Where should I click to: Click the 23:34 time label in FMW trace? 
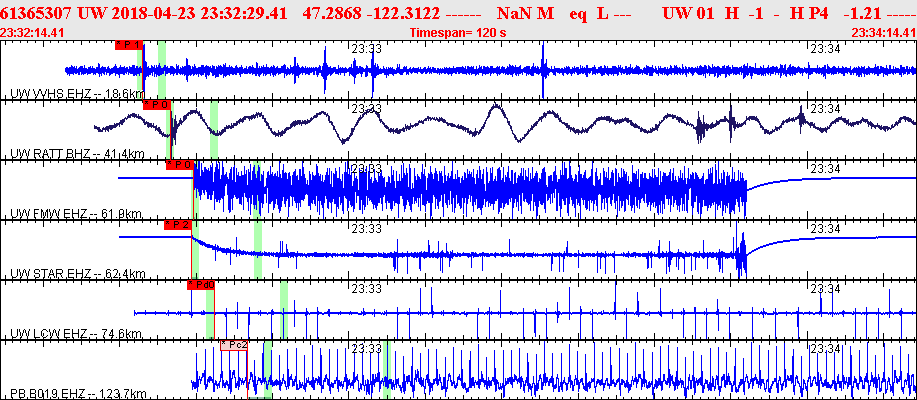coord(825,169)
